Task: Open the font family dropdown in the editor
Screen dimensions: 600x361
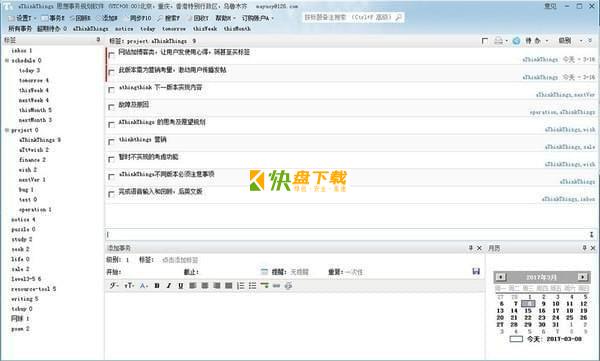Action: click(x=114, y=286)
